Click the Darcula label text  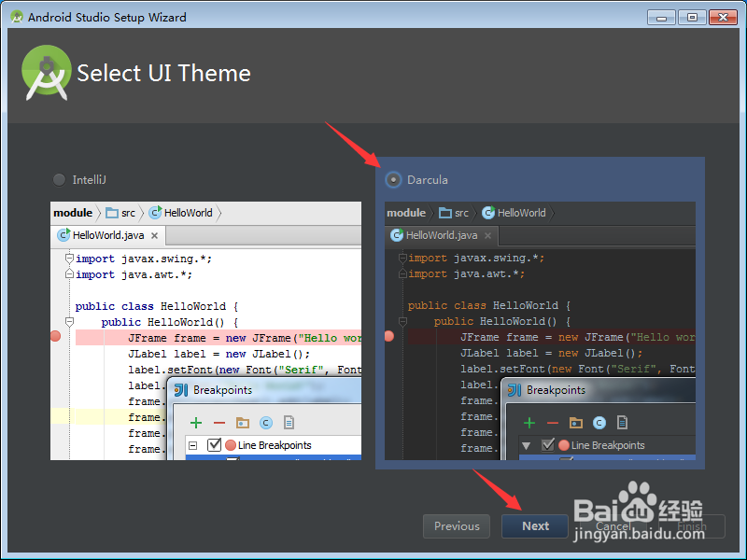click(428, 180)
